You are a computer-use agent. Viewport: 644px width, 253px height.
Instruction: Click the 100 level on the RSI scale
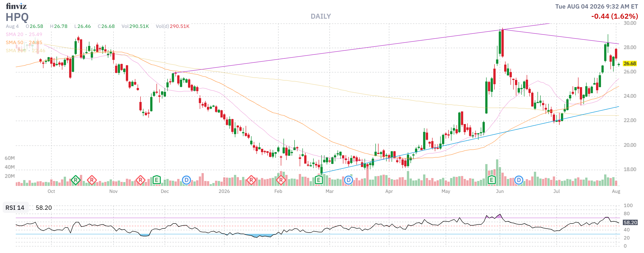tap(628, 206)
